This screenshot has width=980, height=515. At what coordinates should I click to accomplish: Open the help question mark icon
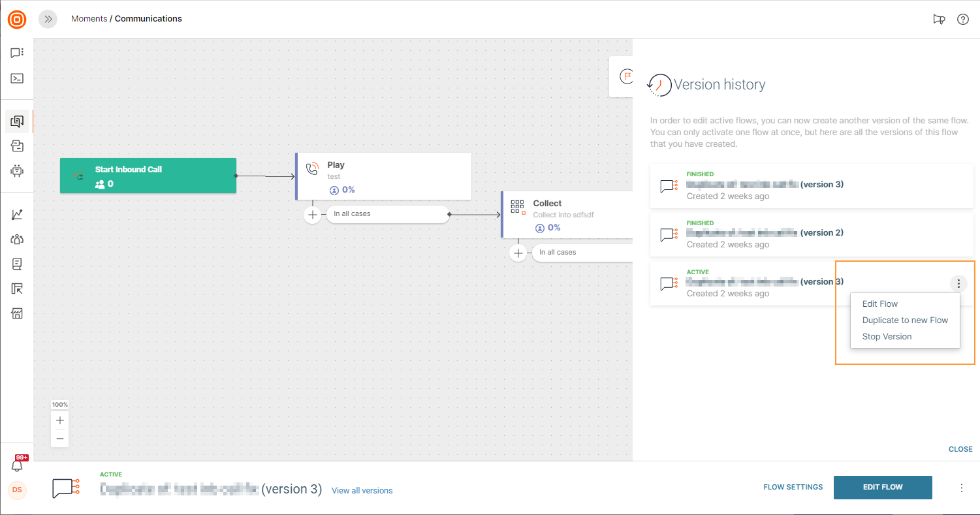(x=962, y=20)
